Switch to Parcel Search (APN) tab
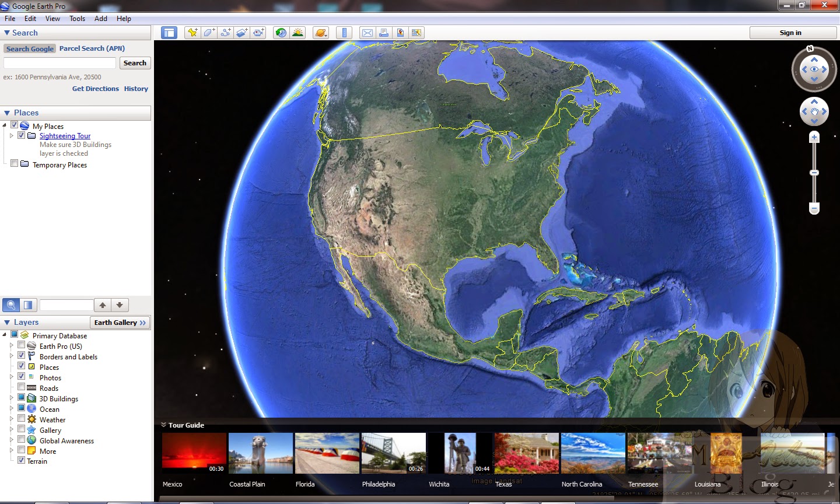 coord(92,48)
